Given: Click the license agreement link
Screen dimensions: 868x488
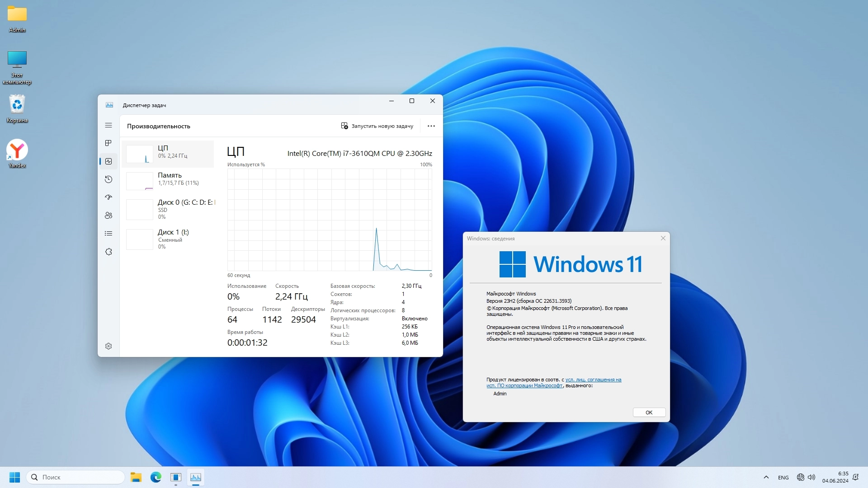Looking at the screenshot, I should 593,380.
